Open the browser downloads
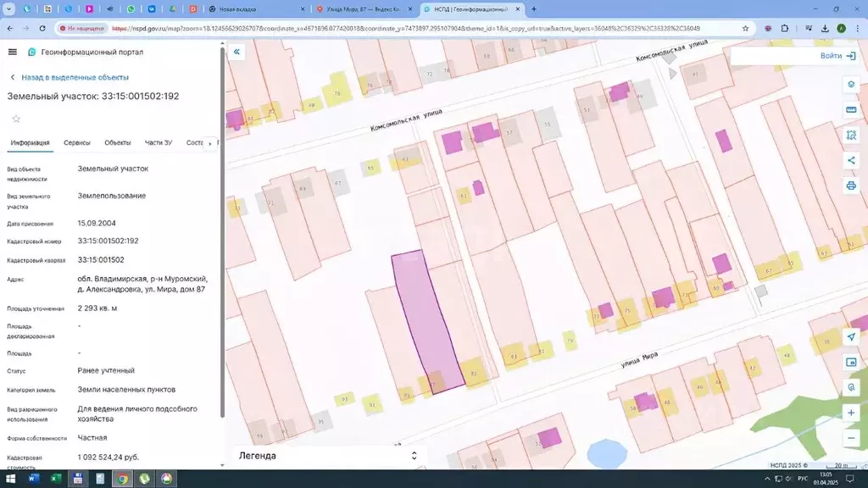This screenshot has width=868, height=488. click(x=825, y=28)
